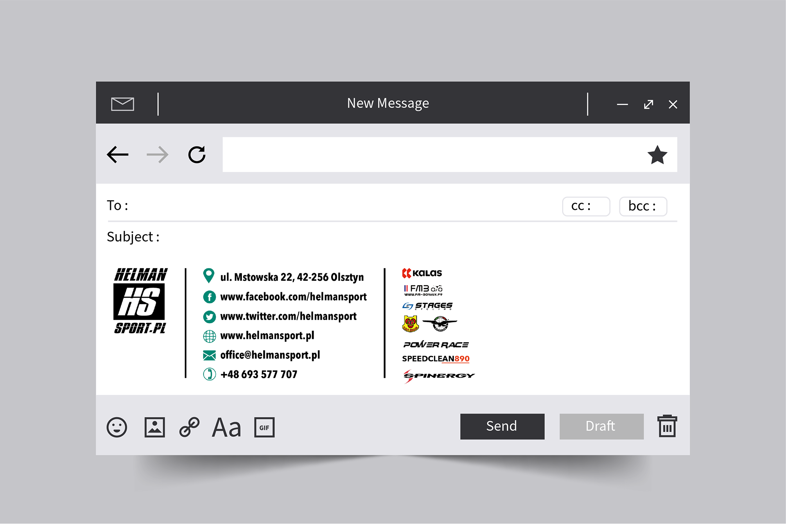Insert an emoji with the smiley icon

coord(117,427)
